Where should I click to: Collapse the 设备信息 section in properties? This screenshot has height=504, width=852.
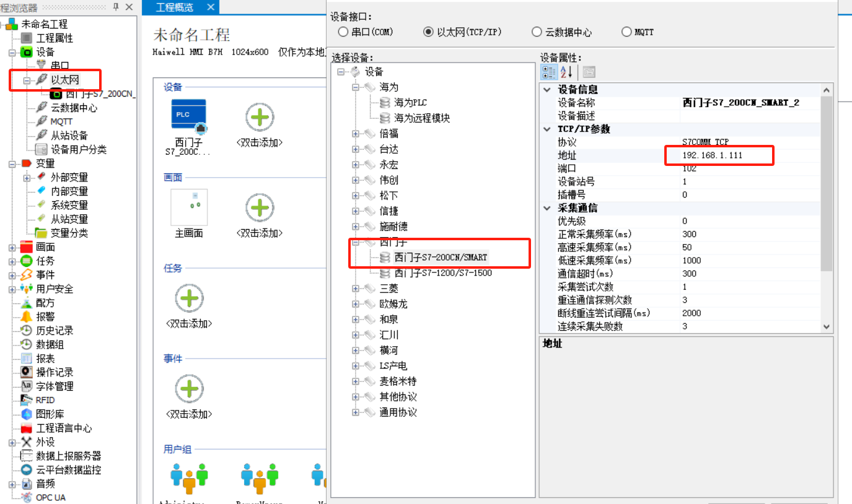click(547, 90)
